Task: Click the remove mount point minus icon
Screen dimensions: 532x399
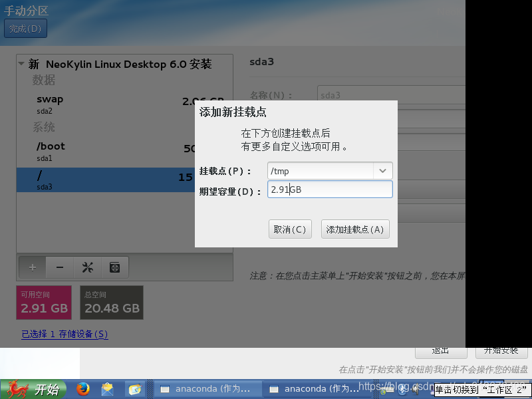Action: 60,267
